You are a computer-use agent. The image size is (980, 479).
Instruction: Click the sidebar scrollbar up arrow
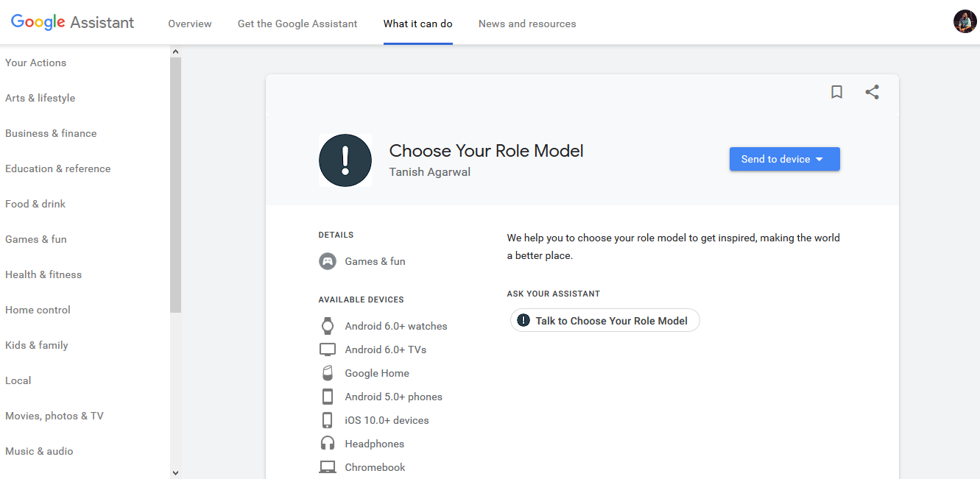coord(175,52)
